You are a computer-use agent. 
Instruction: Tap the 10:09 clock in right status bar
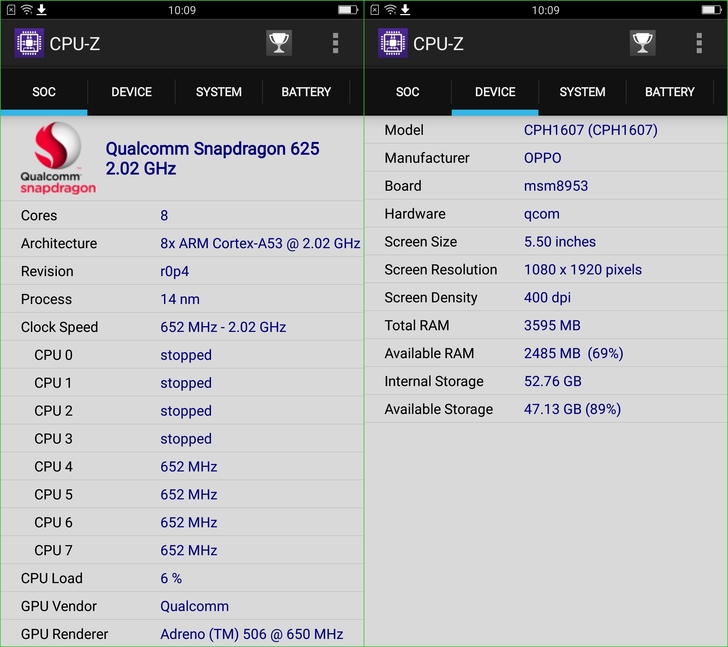(x=546, y=10)
